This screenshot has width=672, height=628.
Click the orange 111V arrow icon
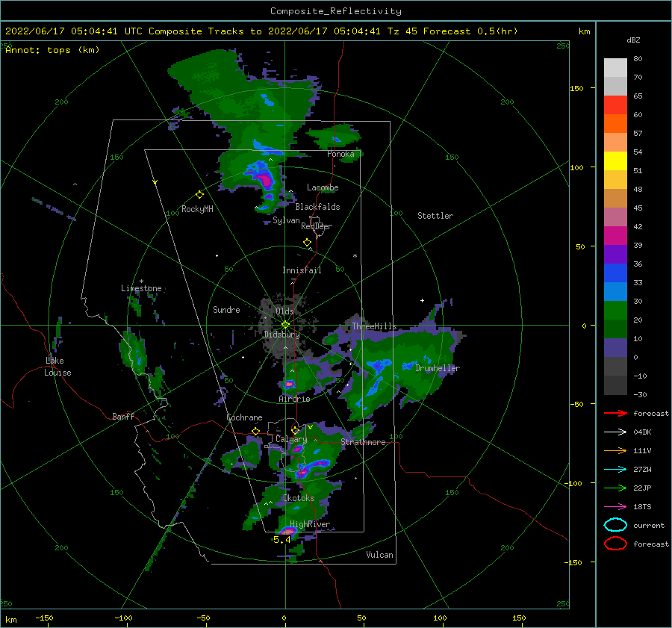(615, 450)
